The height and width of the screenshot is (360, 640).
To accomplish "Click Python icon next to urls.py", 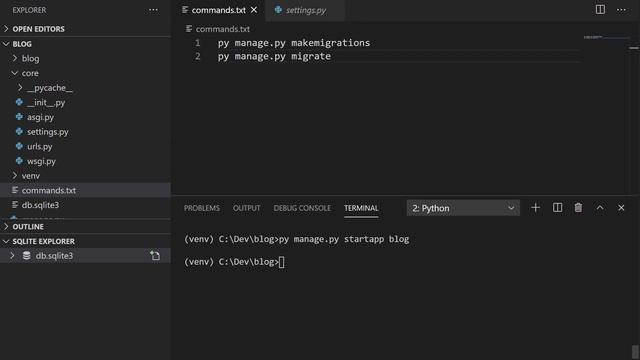I will [x=19, y=146].
